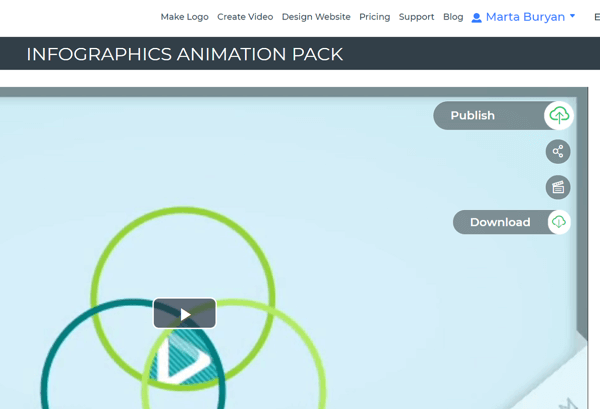
Task: Select Design Website in the top menu
Action: 316,17
